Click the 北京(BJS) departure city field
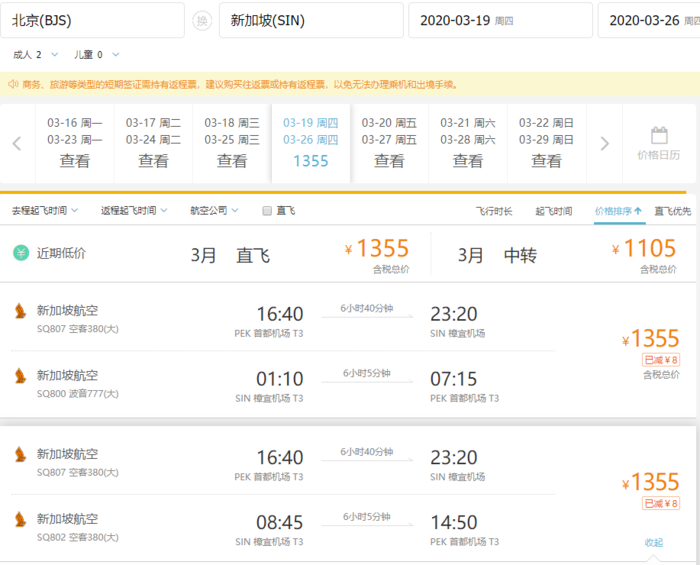 click(x=92, y=20)
